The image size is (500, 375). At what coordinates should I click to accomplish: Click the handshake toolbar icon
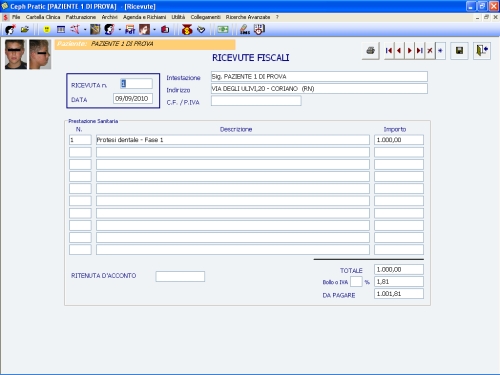[201, 30]
